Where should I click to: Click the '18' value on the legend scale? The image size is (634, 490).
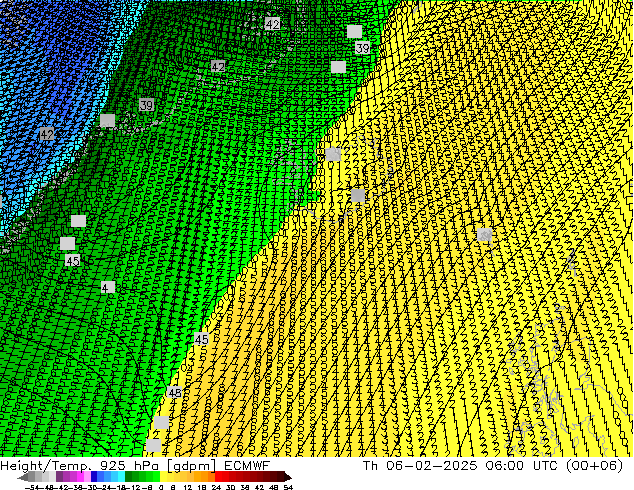pyautogui.click(x=202, y=487)
